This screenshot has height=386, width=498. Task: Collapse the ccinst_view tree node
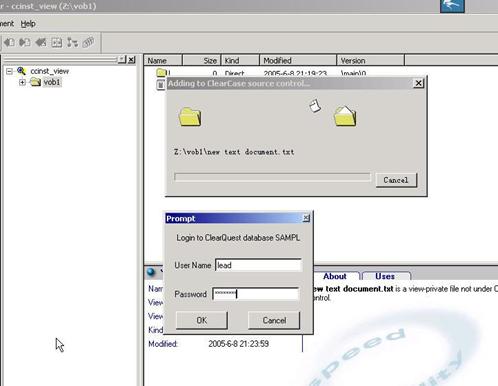point(9,71)
